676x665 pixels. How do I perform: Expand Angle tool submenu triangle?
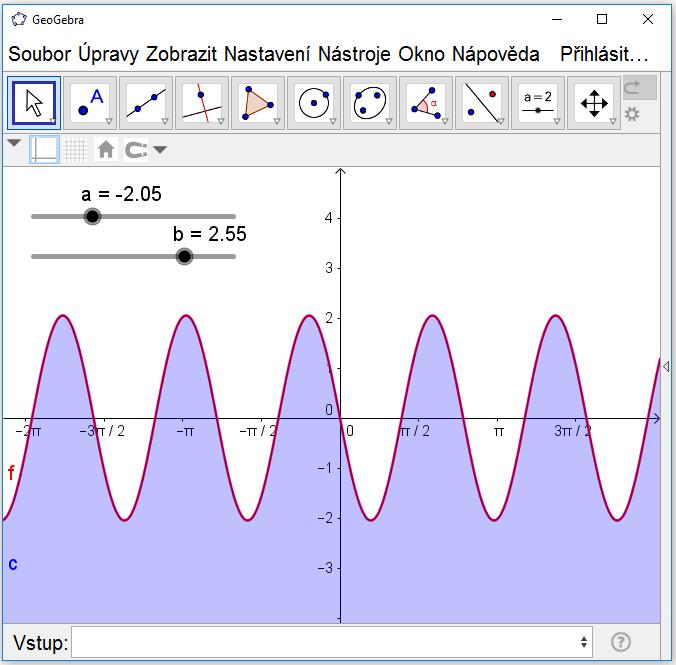pyautogui.click(x=445, y=121)
